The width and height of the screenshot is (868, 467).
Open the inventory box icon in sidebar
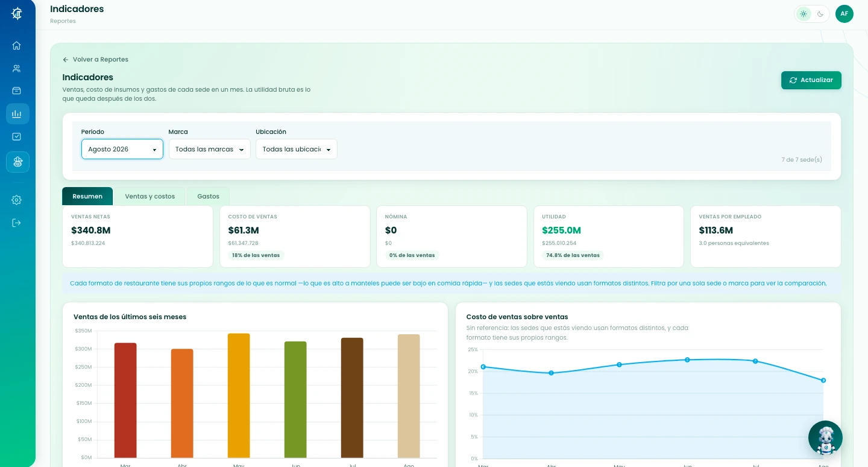pos(17,91)
